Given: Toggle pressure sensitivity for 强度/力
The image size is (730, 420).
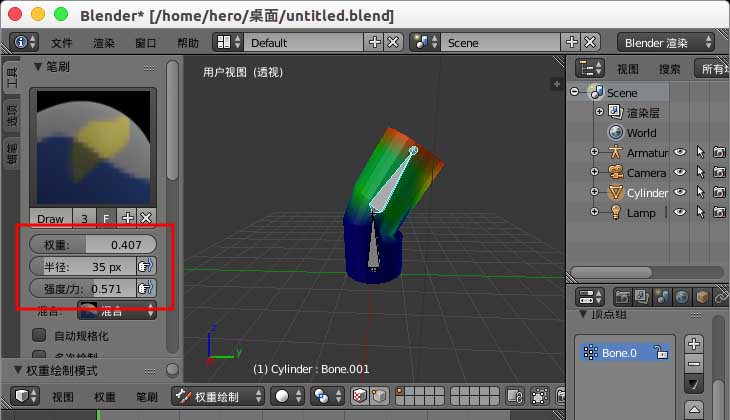Looking at the screenshot, I should click(146, 289).
